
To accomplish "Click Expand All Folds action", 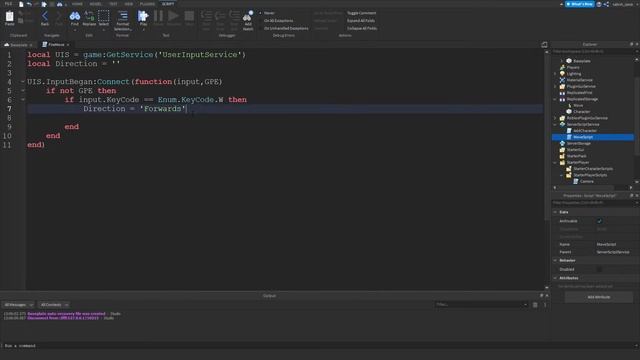I will (x=361, y=20).
